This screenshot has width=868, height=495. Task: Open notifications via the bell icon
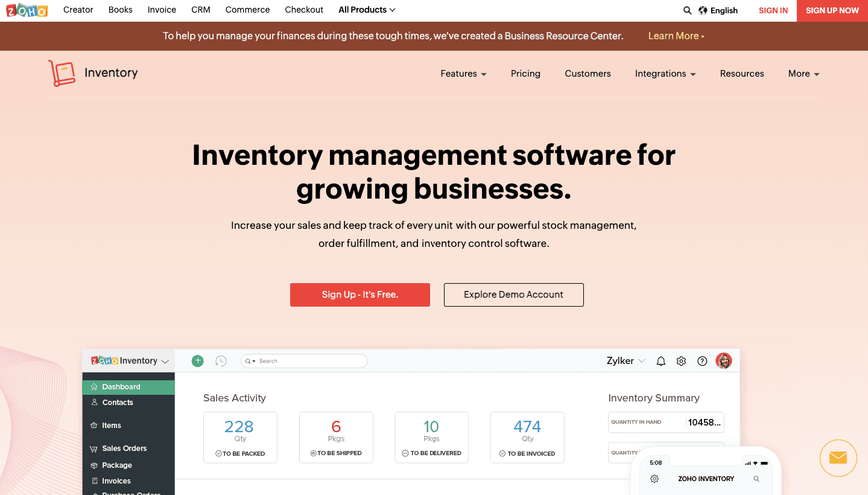(x=661, y=360)
